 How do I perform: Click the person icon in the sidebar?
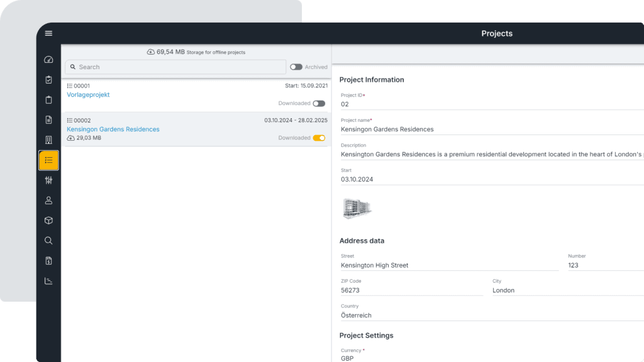[48, 200]
